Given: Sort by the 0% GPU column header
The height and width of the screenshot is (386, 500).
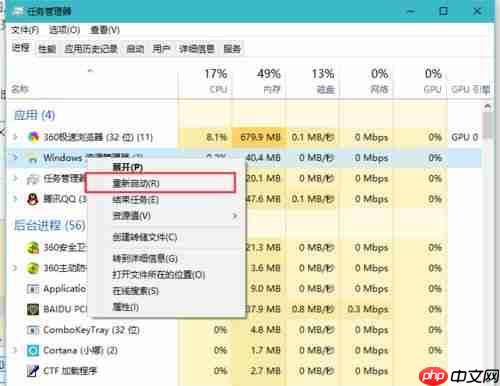Looking at the screenshot, I should tap(420, 81).
